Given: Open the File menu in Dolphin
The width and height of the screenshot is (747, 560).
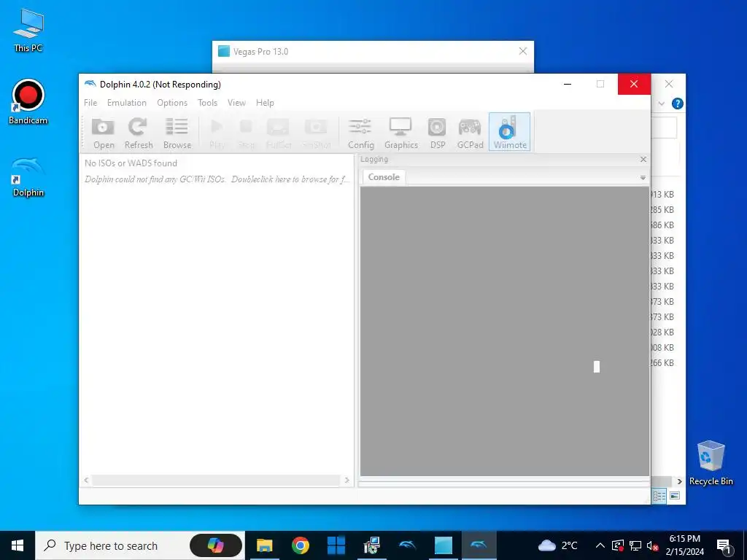Looking at the screenshot, I should pos(90,103).
